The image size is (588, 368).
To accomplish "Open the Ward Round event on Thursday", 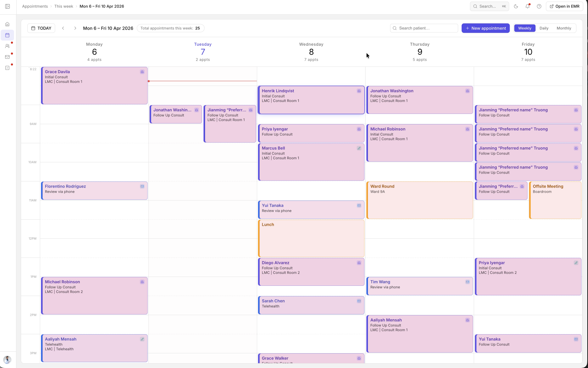I will 419,200.
